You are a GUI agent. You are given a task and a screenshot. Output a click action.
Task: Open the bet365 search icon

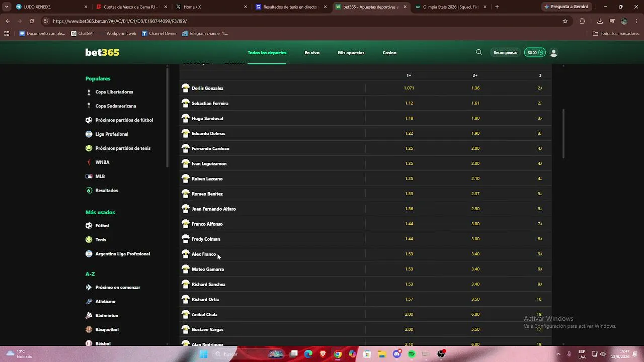479,52
